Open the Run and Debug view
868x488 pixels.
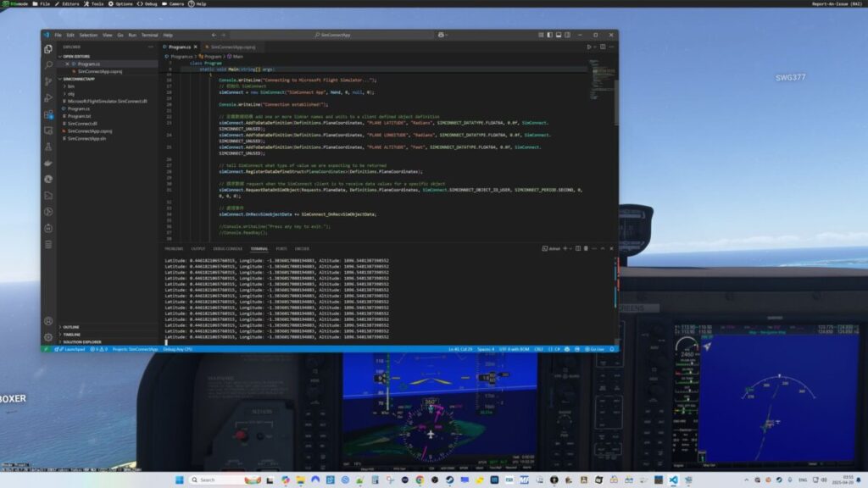pos(48,98)
